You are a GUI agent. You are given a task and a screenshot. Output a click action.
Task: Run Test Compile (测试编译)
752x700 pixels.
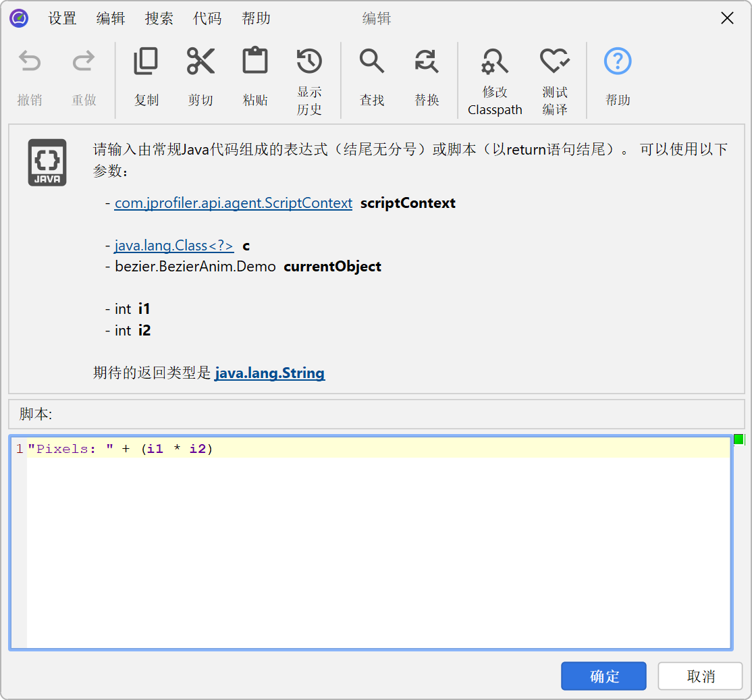tap(554, 63)
